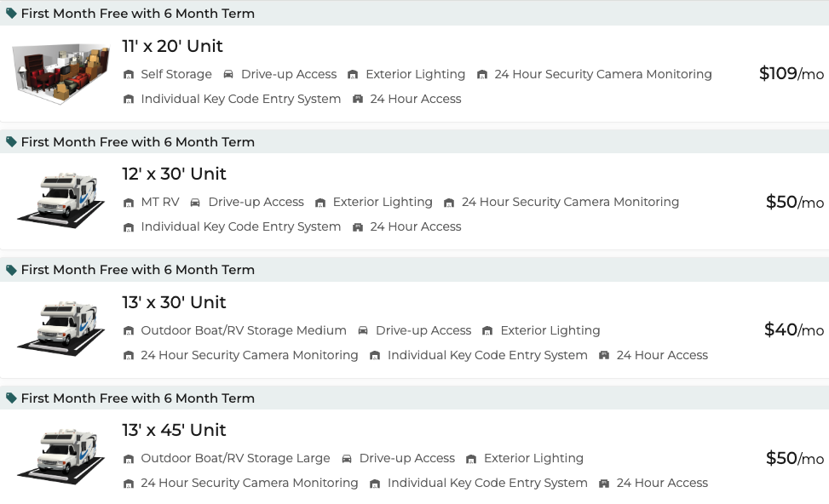Open the 12' x 30' Unit title
Screen dimensions: 829x504
click(174, 174)
